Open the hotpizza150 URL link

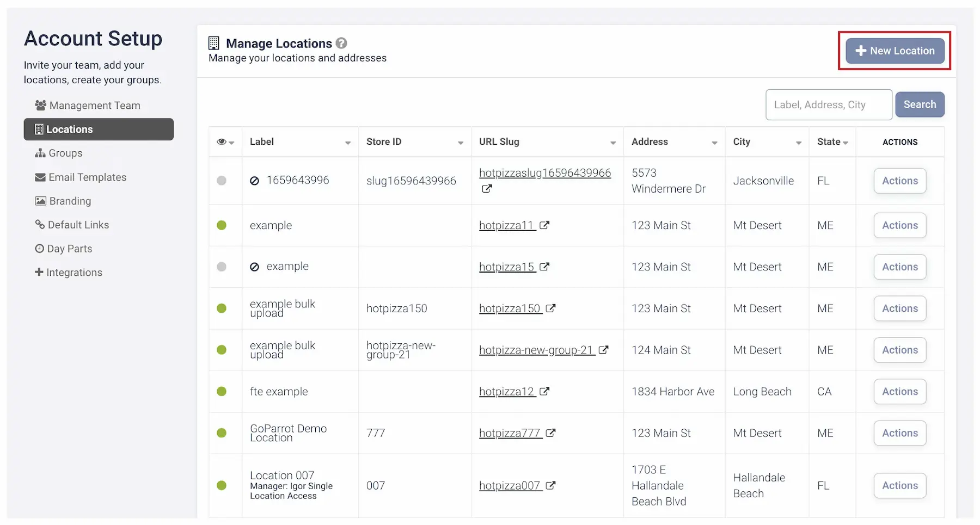coord(510,308)
